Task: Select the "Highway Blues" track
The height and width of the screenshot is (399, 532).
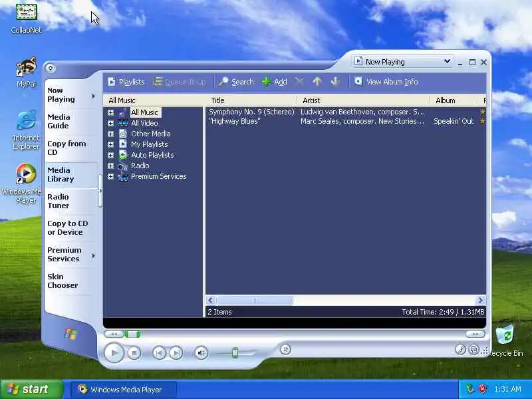Action: [235, 121]
